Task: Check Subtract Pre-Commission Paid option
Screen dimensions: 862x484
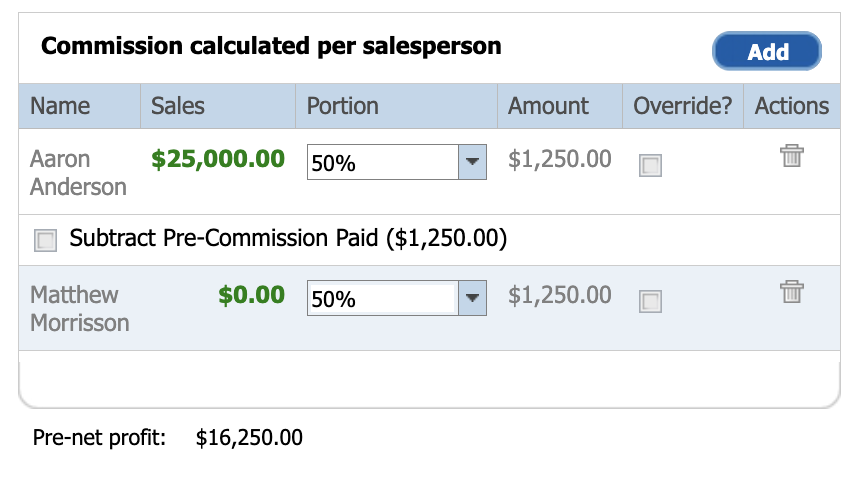Action: [x=45, y=240]
